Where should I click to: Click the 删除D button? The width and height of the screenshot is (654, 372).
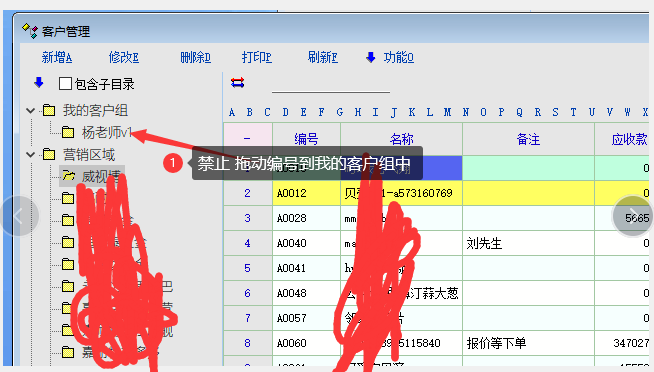pyautogui.click(x=196, y=57)
